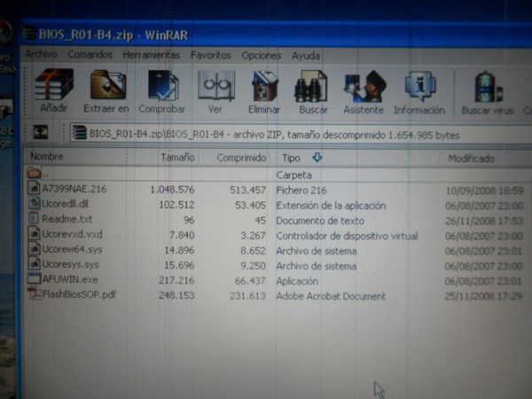Open the Comandos menu

(x=90, y=55)
